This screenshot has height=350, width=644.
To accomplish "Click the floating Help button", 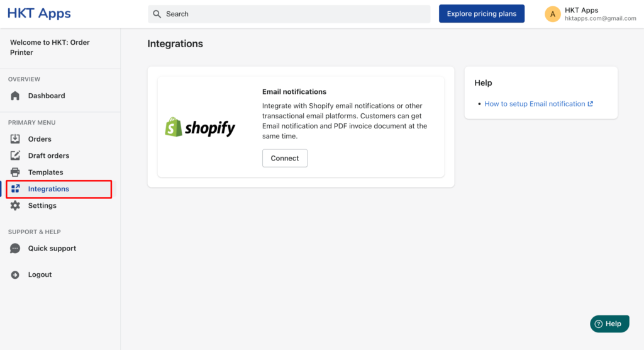I will 609,324.
